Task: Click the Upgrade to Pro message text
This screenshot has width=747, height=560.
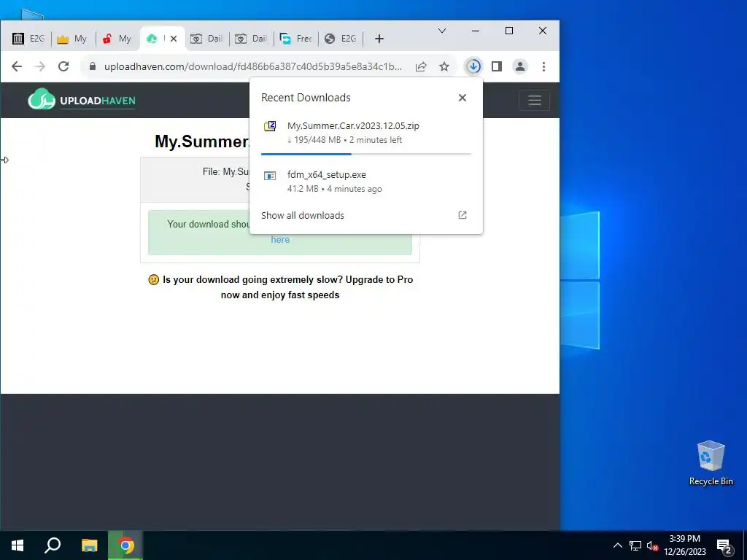Action: pos(280,287)
